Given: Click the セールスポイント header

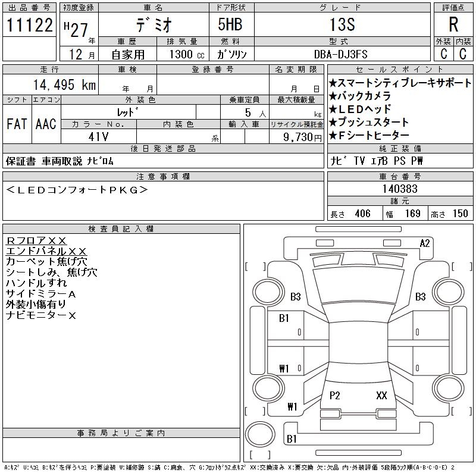Looking at the screenshot, I should [400, 69].
